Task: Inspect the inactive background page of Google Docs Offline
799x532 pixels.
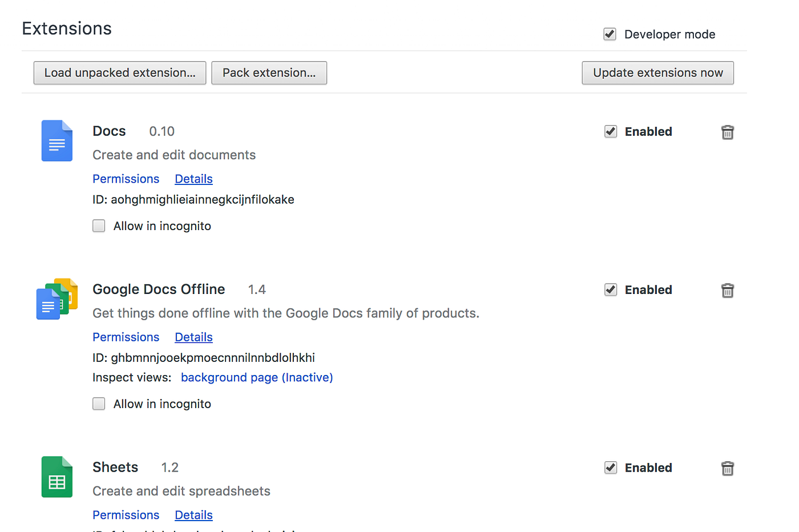Action: pos(257,377)
